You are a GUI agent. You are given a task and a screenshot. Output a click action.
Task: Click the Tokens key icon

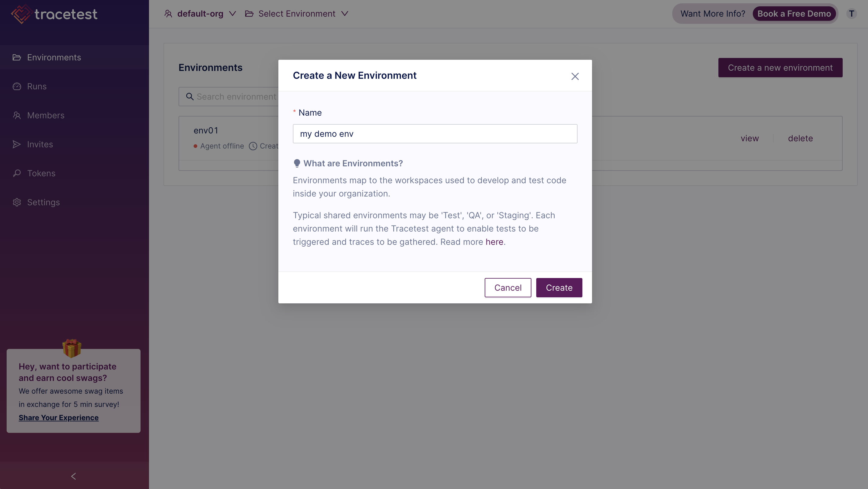click(x=17, y=173)
